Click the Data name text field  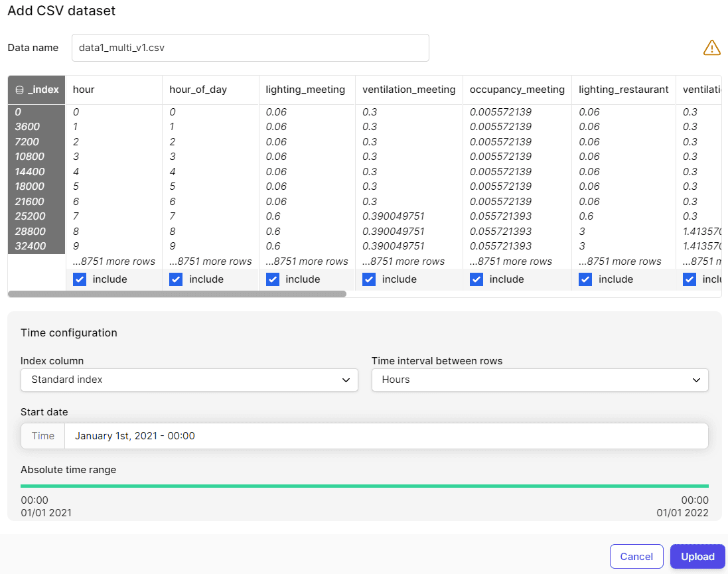[250, 48]
